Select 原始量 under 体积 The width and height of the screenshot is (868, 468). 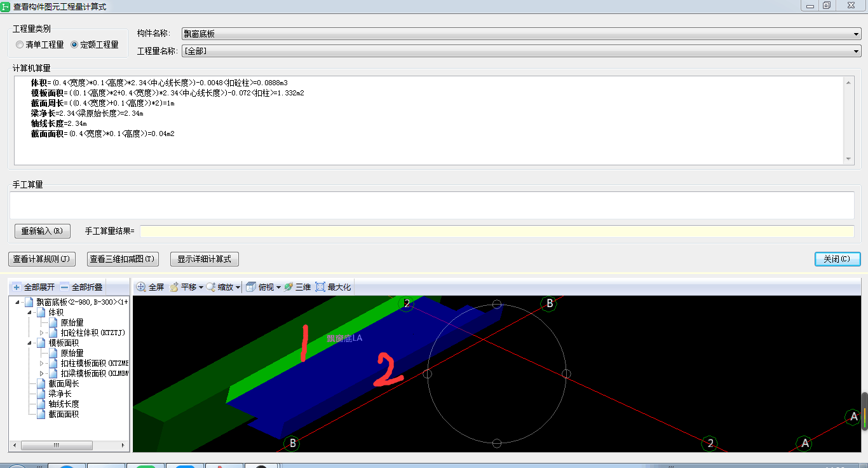(x=72, y=322)
